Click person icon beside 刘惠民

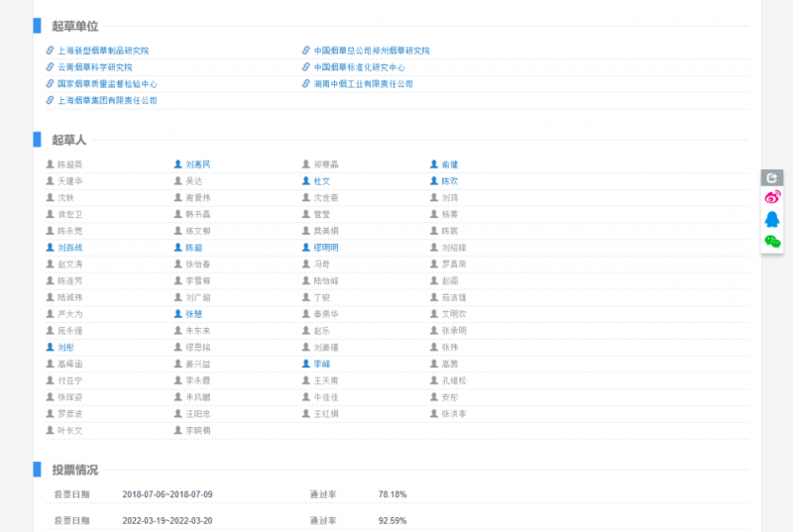(177, 164)
